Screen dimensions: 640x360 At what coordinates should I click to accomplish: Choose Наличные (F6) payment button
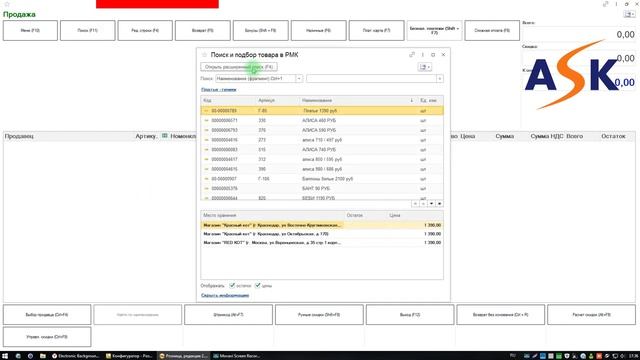(319, 31)
